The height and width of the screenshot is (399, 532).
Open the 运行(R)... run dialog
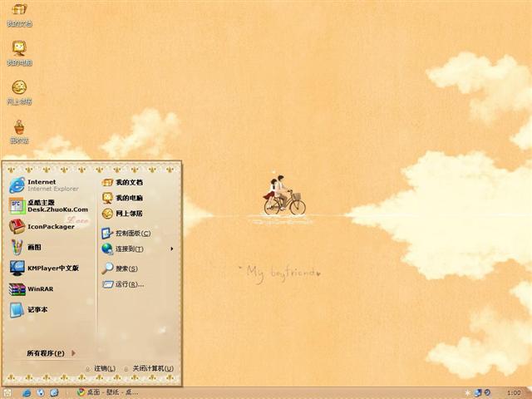[123, 284]
